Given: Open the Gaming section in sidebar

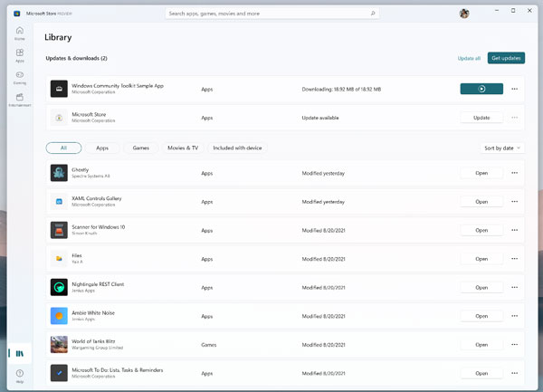Looking at the screenshot, I should pyautogui.click(x=20, y=78).
